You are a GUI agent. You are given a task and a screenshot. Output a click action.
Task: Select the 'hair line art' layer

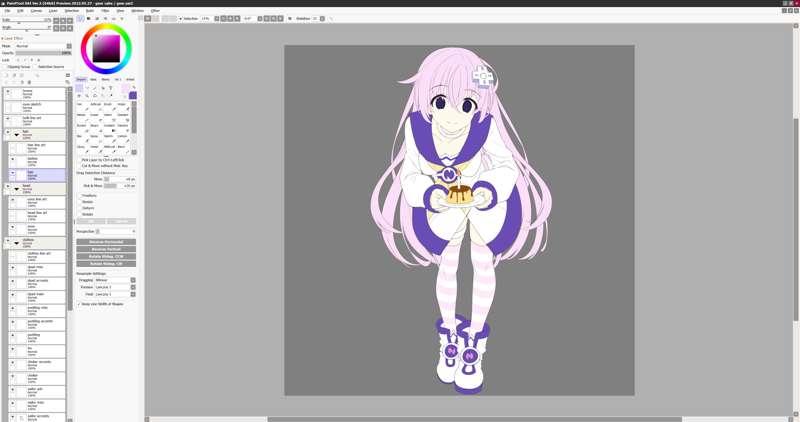(37, 148)
